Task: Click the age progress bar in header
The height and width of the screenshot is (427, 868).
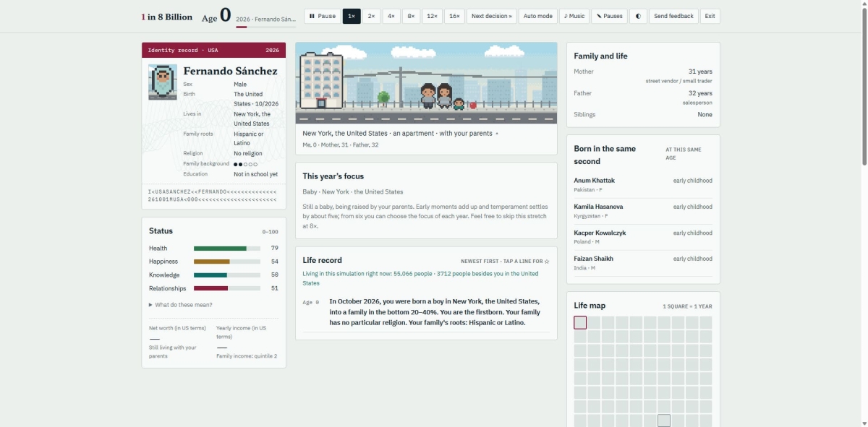Action: pyautogui.click(x=265, y=27)
